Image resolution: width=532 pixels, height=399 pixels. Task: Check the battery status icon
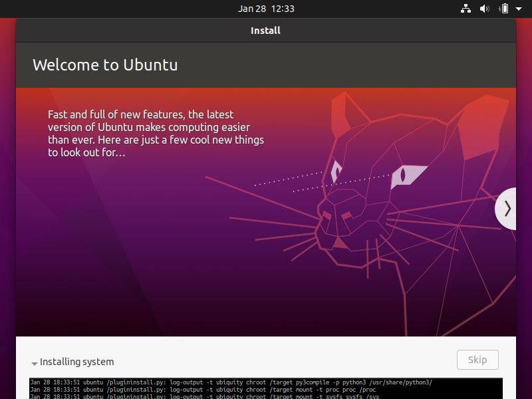point(504,9)
